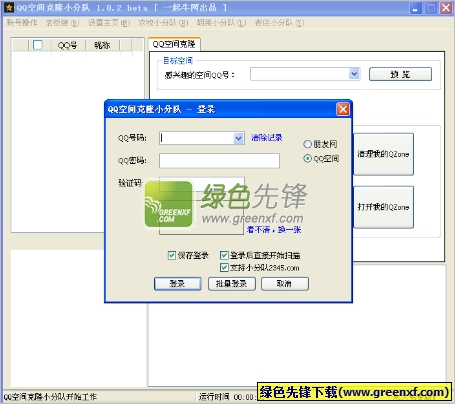
Task: Click the upper 我的QZone button
Action: click(x=383, y=154)
